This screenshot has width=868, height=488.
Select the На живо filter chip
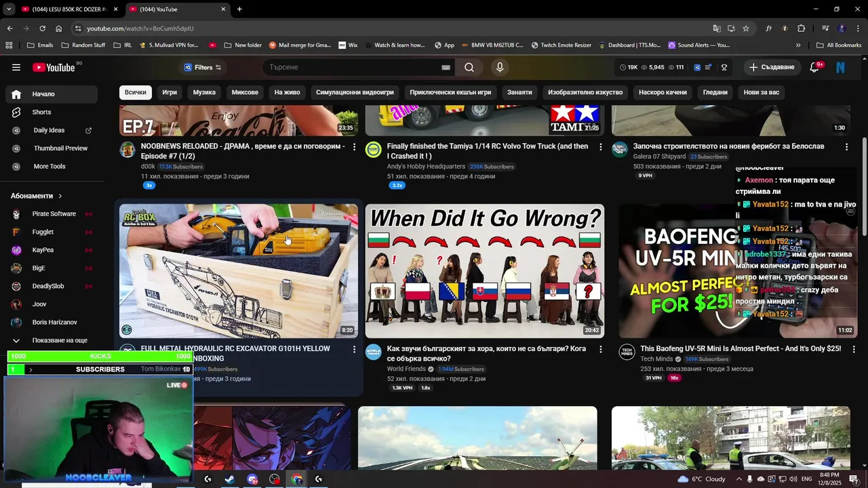(x=288, y=92)
